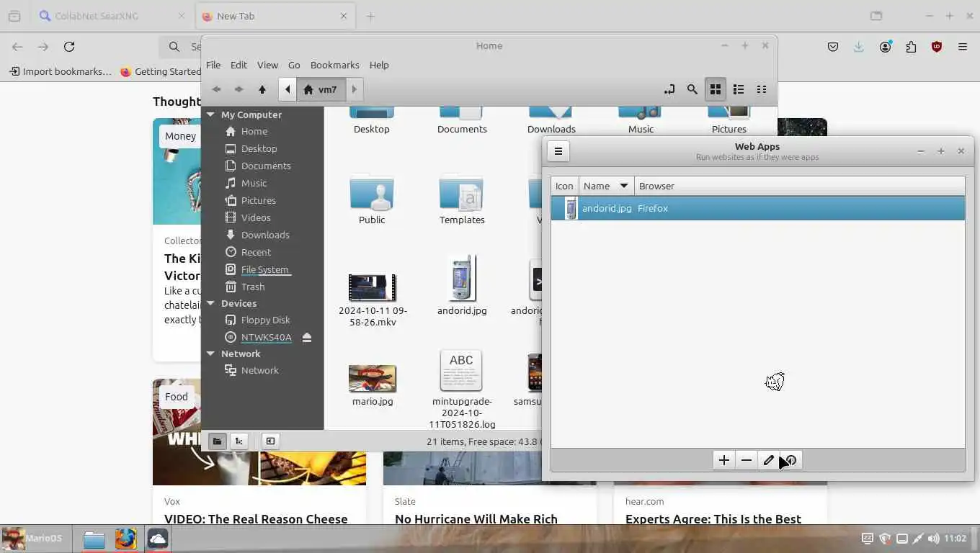
Task: Go to parent folder with up arrow
Action: [x=262, y=89]
